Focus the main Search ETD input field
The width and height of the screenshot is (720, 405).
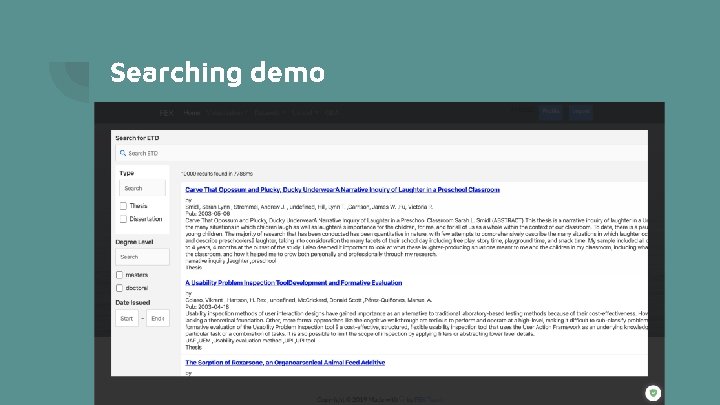[381, 153]
